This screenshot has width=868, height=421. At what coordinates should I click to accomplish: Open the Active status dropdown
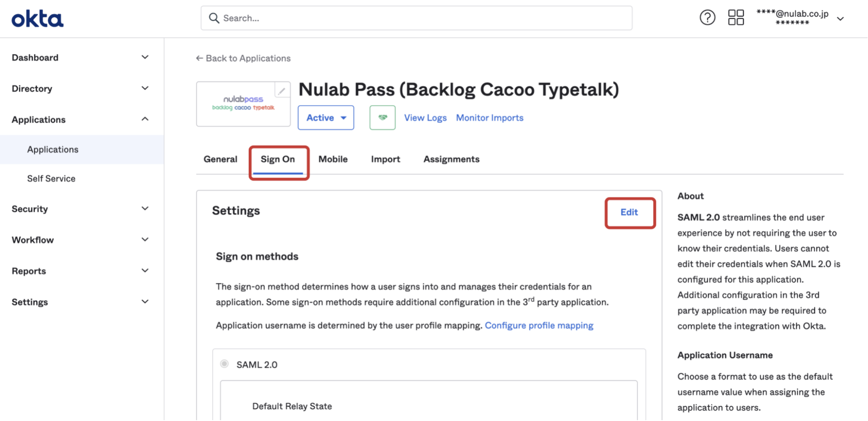(x=326, y=118)
